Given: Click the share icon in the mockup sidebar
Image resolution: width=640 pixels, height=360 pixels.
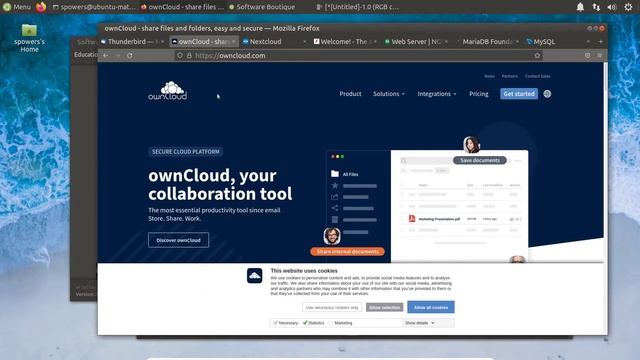Looking at the screenshot, I should pos(335,208).
